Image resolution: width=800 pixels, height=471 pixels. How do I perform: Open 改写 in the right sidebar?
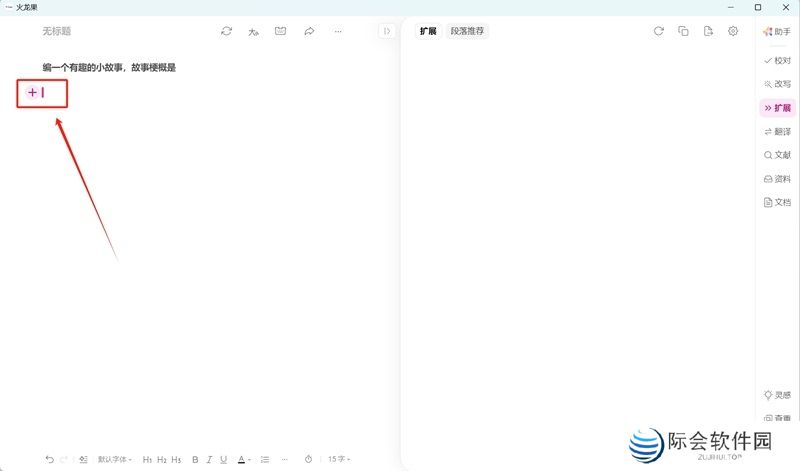[777, 84]
